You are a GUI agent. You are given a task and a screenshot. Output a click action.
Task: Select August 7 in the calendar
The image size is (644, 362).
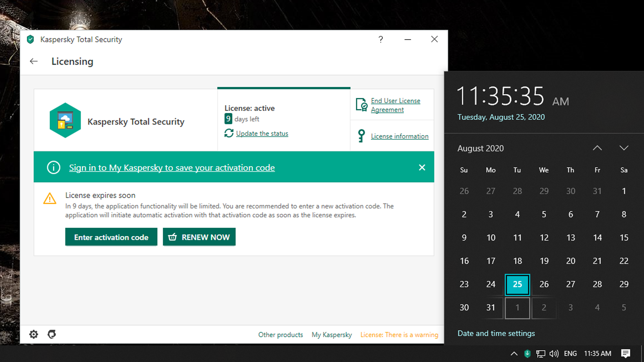(597, 215)
